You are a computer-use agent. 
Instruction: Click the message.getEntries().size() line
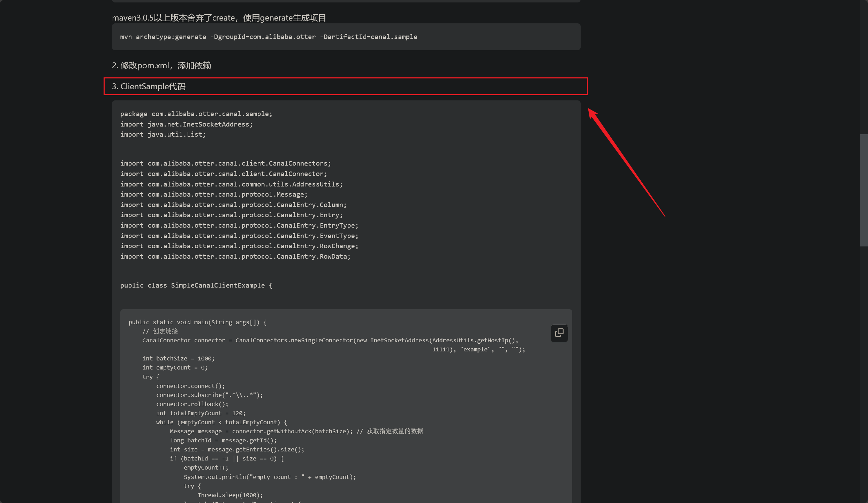pos(237,450)
